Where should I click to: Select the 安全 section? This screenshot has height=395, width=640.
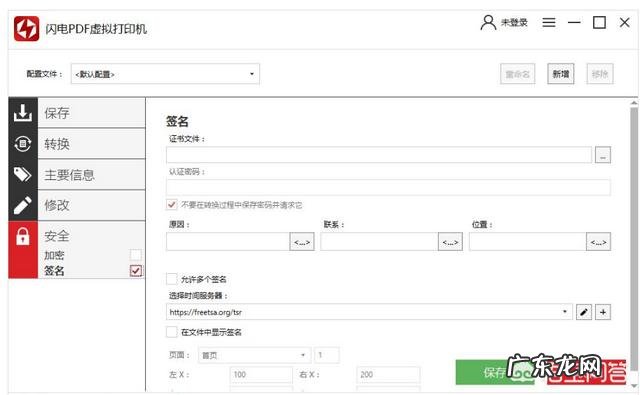tap(57, 236)
